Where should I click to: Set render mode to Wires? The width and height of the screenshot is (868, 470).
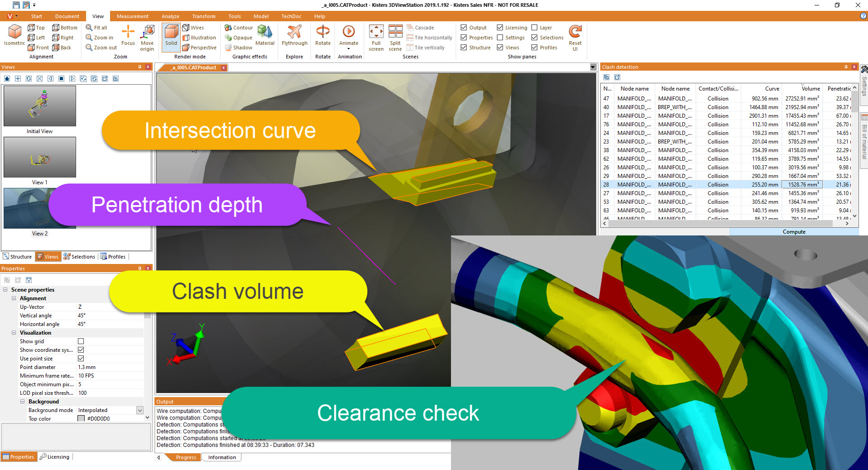193,28
